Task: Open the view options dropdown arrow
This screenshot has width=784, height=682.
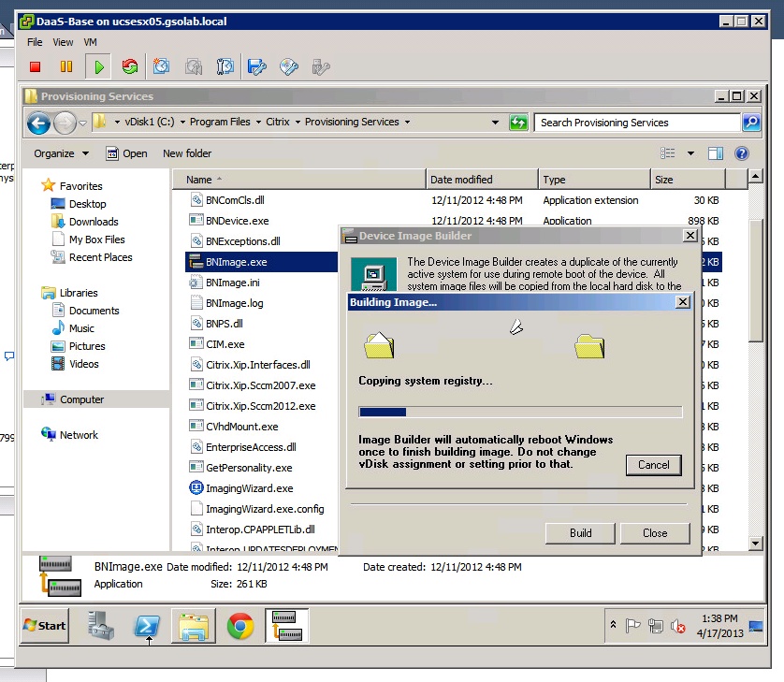Action: point(690,153)
